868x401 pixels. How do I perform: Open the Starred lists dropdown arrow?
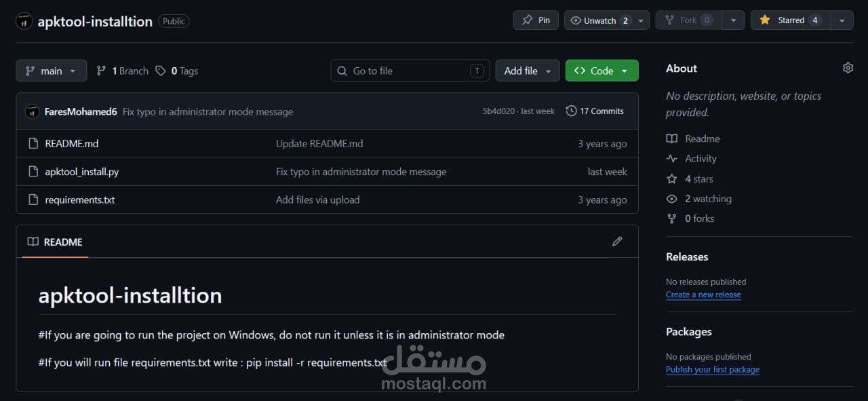(842, 20)
